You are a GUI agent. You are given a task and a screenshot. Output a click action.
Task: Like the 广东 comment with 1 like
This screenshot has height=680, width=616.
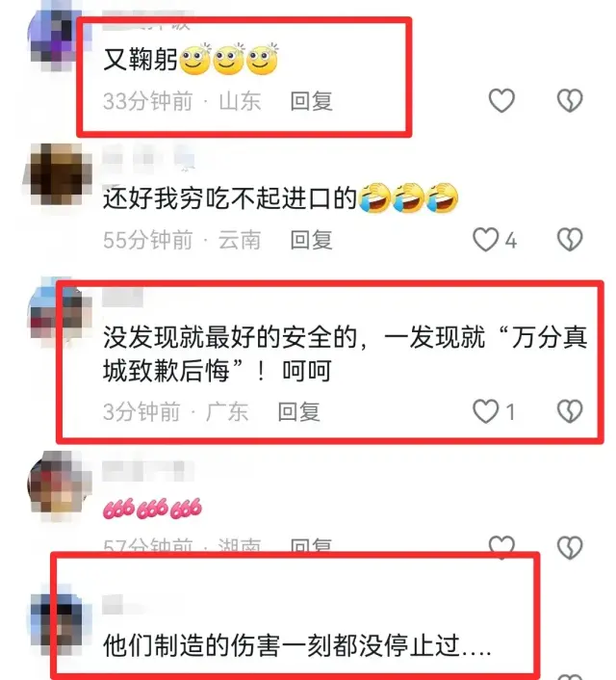pos(485,410)
